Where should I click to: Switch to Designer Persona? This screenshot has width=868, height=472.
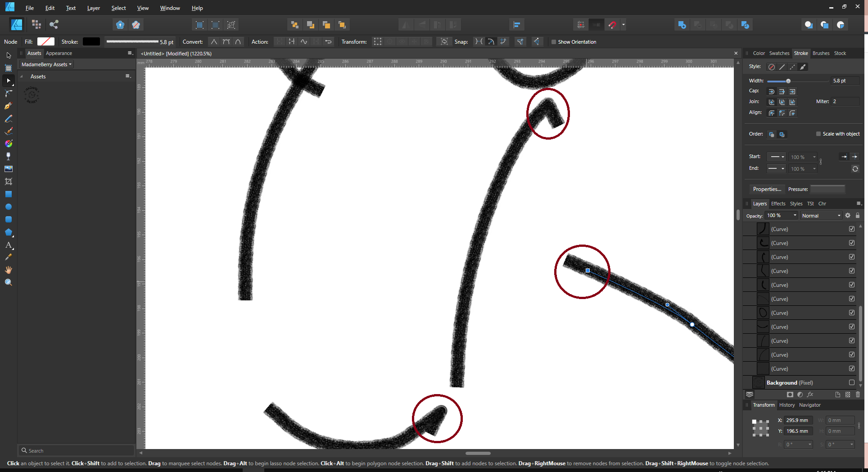[x=17, y=25]
